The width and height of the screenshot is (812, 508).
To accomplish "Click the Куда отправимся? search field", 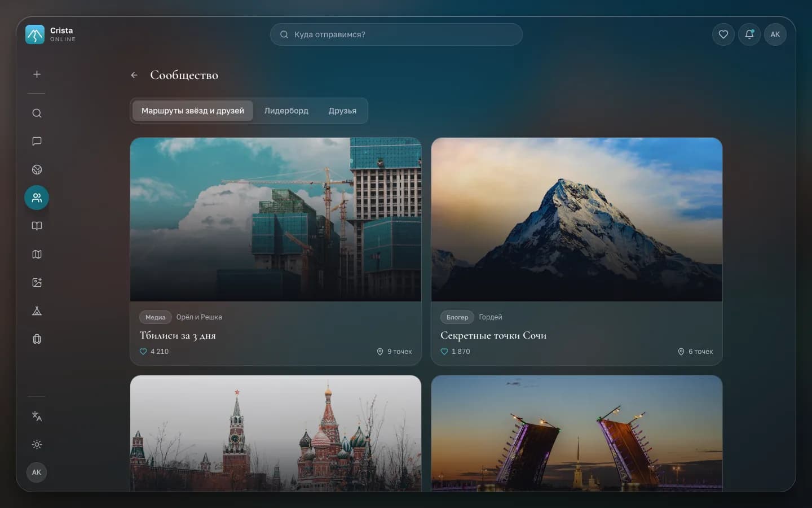I will [396, 34].
